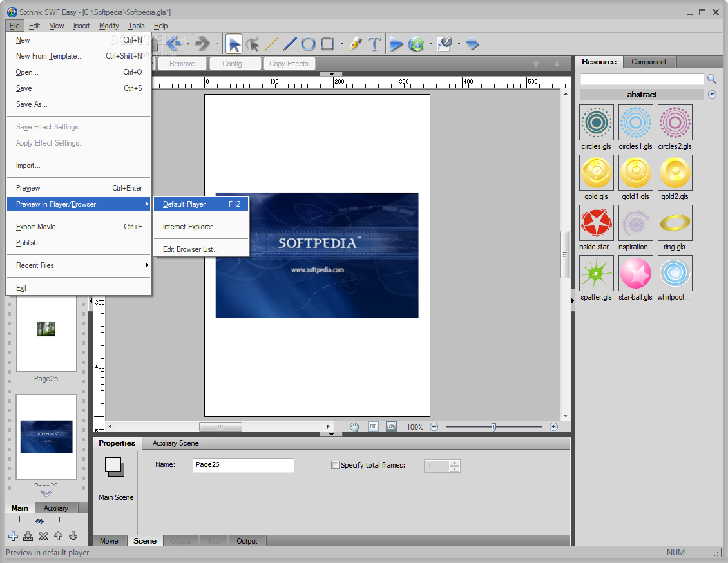Viewport: 728px width, 563px height.
Task: Click the resource search input box
Action: pyautogui.click(x=642, y=79)
